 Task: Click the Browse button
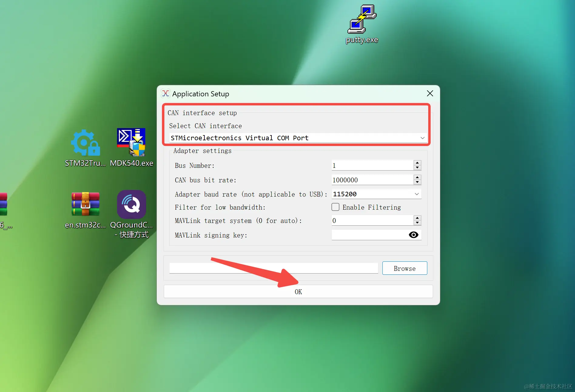[405, 268]
